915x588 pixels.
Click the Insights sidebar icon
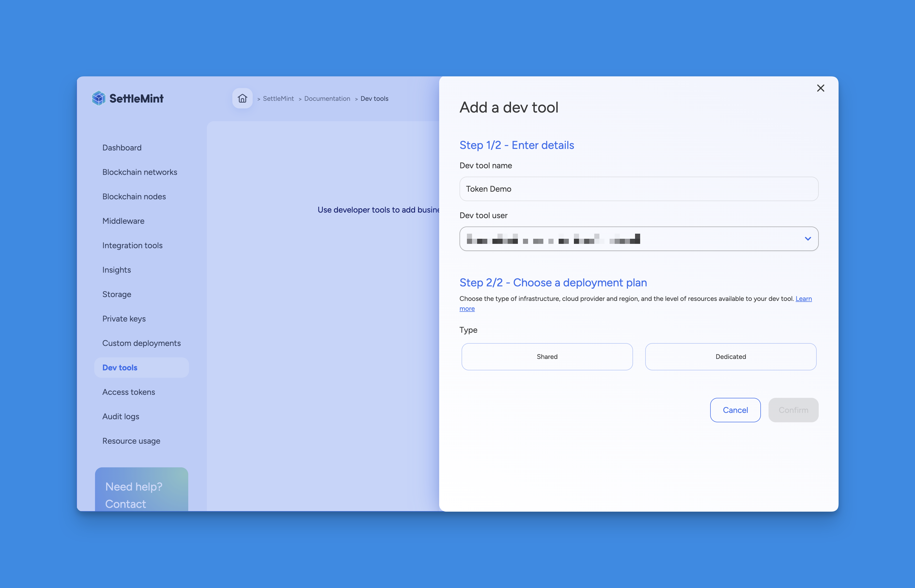116,269
